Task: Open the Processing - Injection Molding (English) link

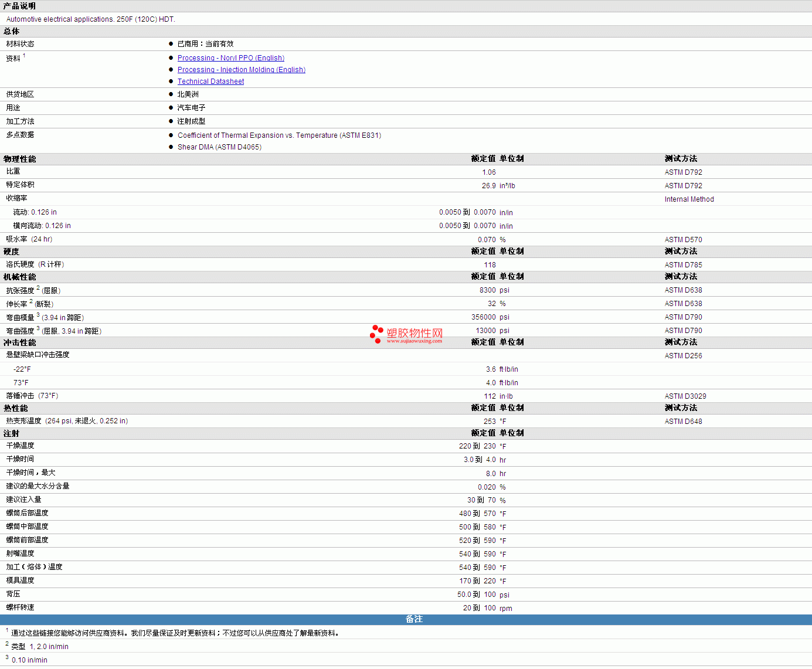Action: (x=241, y=70)
